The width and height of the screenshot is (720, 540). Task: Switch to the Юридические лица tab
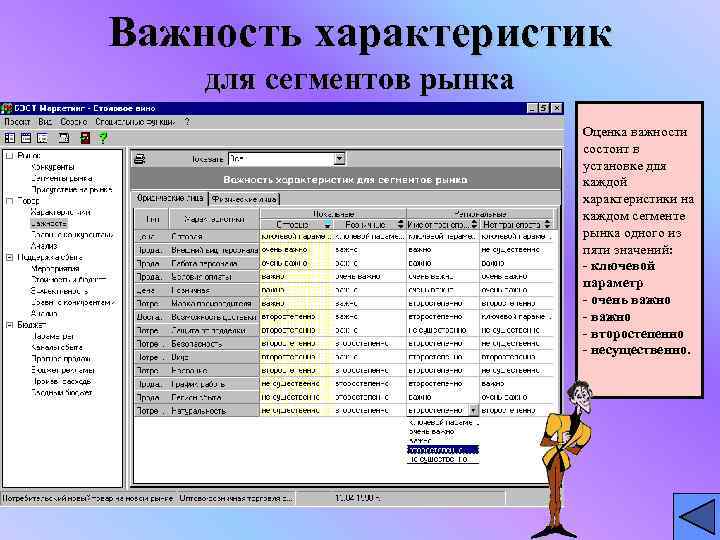[x=170, y=198]
